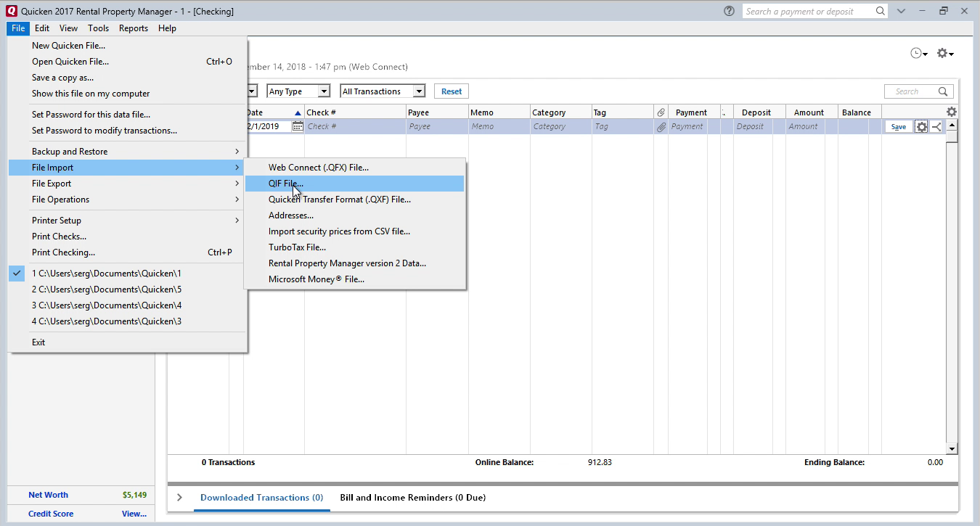980x526 pixels.
Task: Expand the bottom panel chevron
Action: pyautogui.click(x=180, y=498)
